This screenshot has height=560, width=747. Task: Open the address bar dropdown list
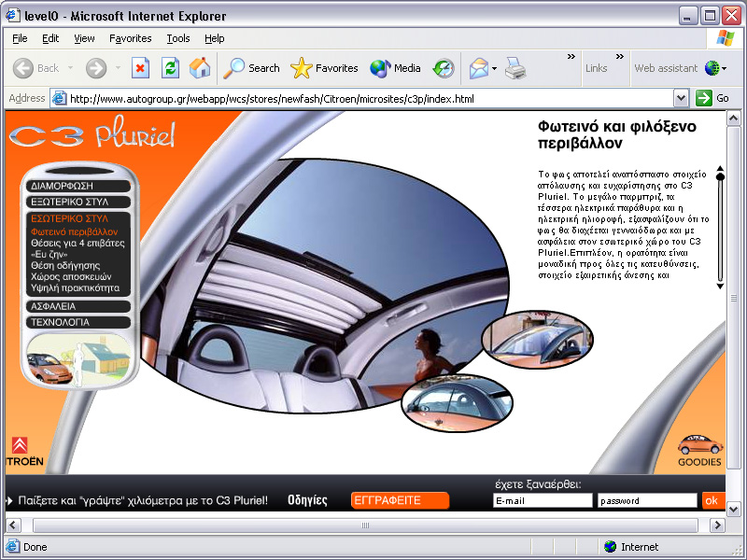pyautogui.click(x=682, y=99)
